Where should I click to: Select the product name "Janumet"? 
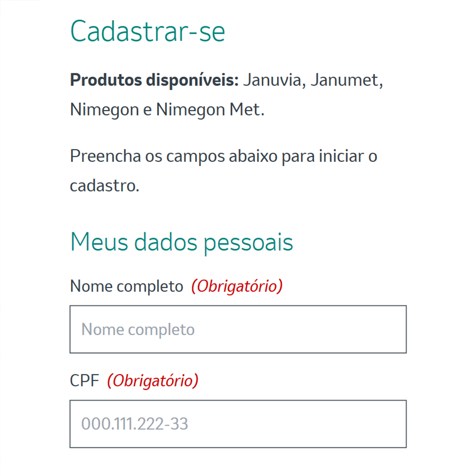347,80
